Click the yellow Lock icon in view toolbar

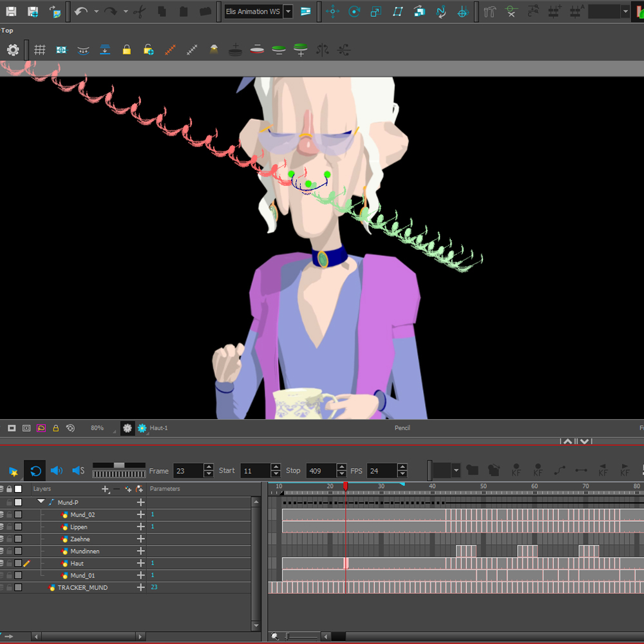[126, 50]
